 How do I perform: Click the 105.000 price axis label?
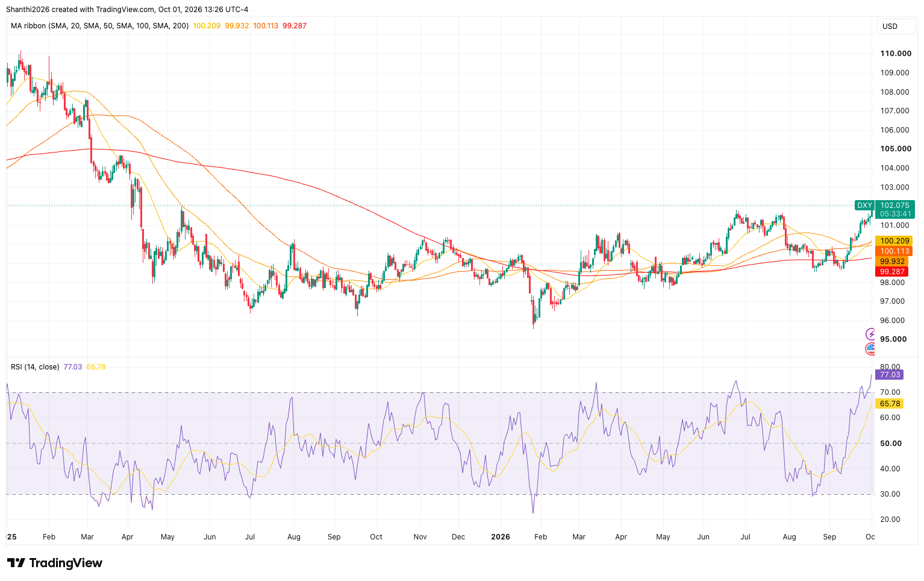[896, 149]
